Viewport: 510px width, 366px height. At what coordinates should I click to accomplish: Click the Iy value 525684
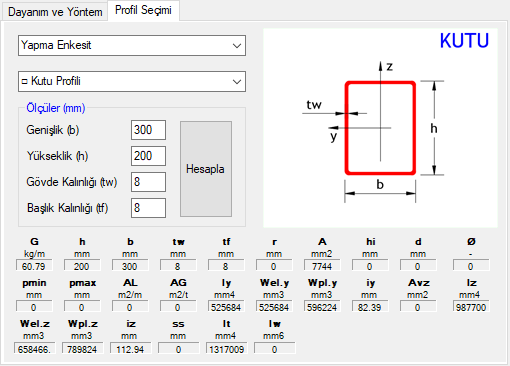pyautogui.click(x=226, y=307)
